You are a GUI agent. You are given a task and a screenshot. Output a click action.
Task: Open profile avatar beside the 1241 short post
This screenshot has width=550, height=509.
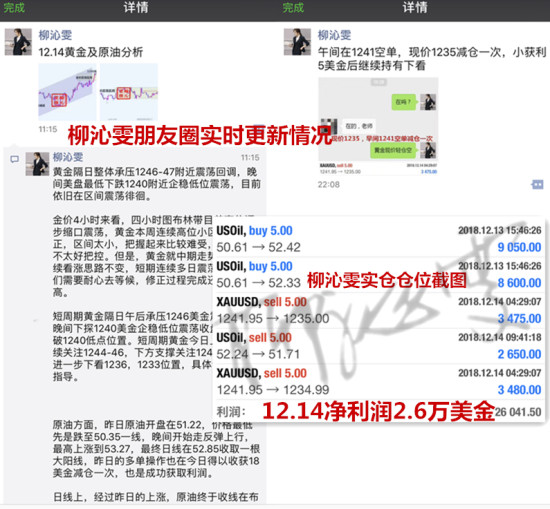pos(297,42)
